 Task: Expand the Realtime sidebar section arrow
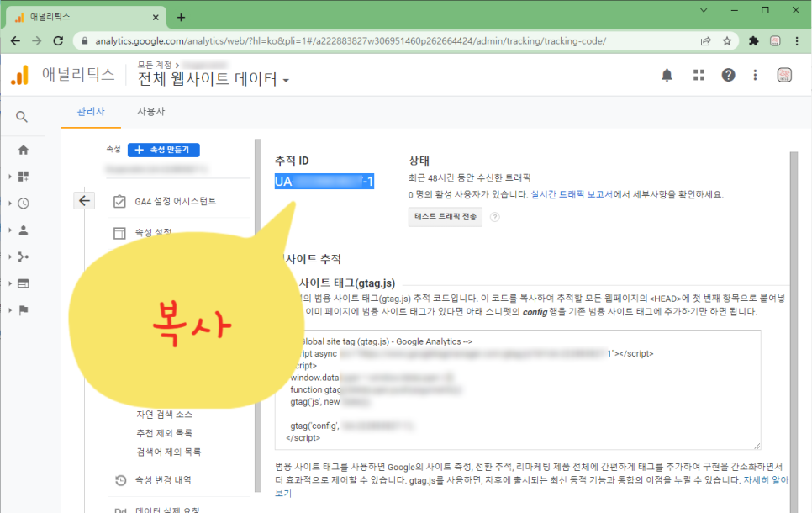tap(10, 204)
